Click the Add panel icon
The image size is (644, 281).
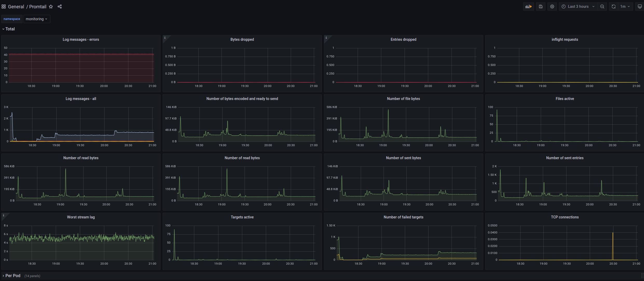pyautogui.click(x=528, y=6)
